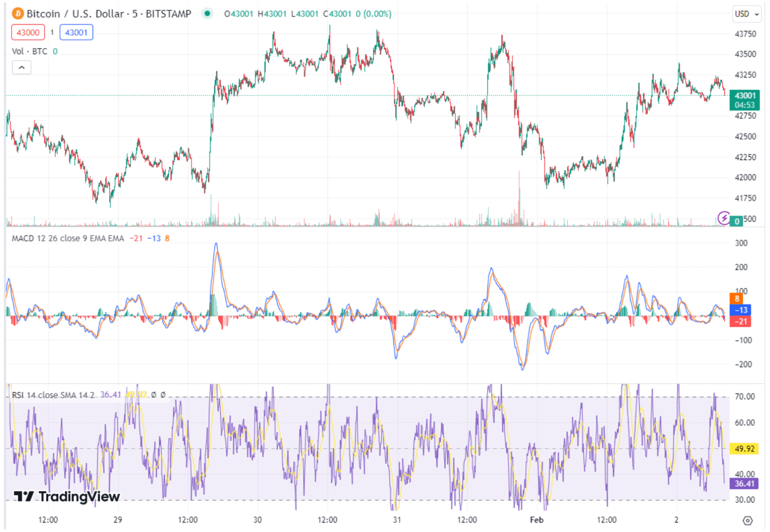This screenshot has height=532, width=770.
Task: Click the green market status dot
Action: click(207, 14)
